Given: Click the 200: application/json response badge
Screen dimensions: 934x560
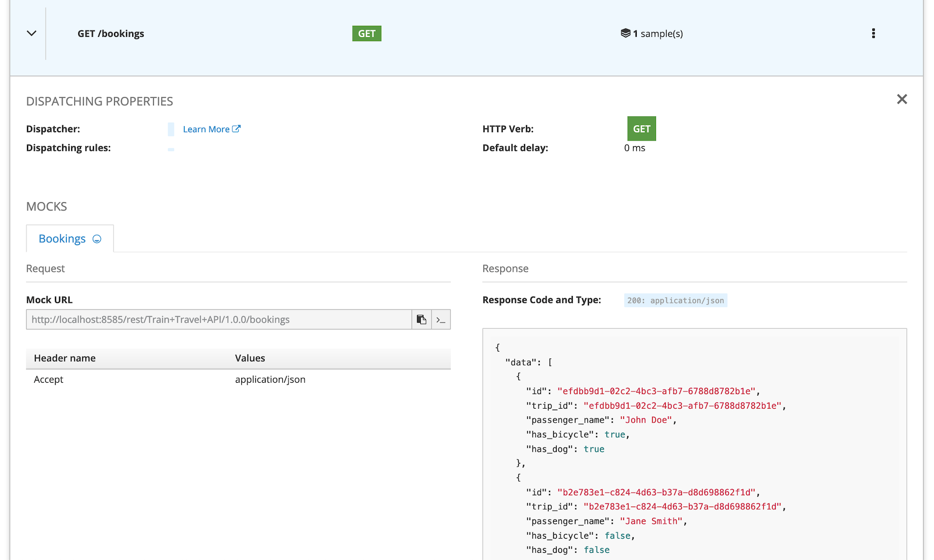Looking at the screenshot, I should [x=675, y=300].
